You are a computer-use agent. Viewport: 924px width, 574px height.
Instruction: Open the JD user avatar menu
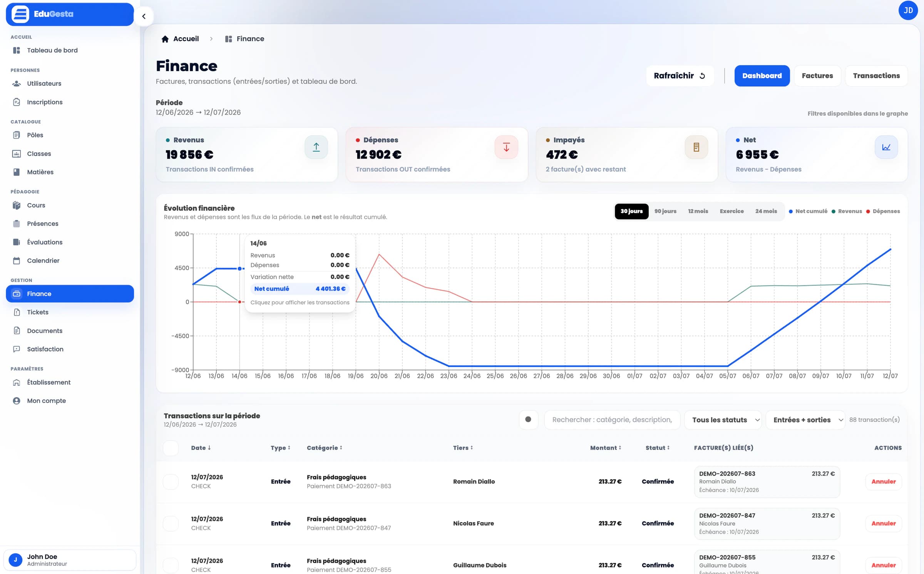click(908, 10)
